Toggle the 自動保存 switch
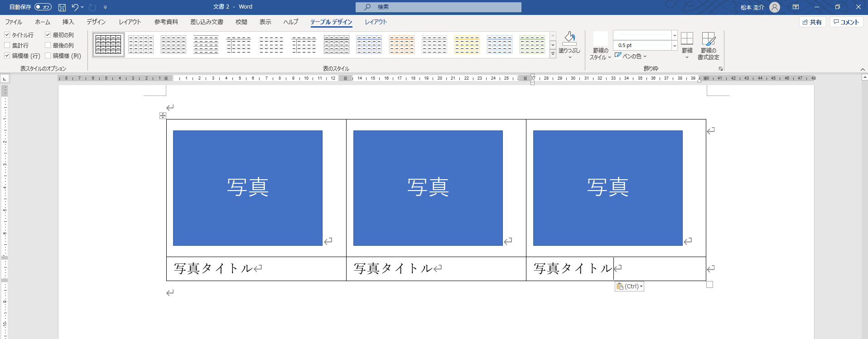This screenshot has width=868, height=339. pyautogui.click(x=43, y=7)
